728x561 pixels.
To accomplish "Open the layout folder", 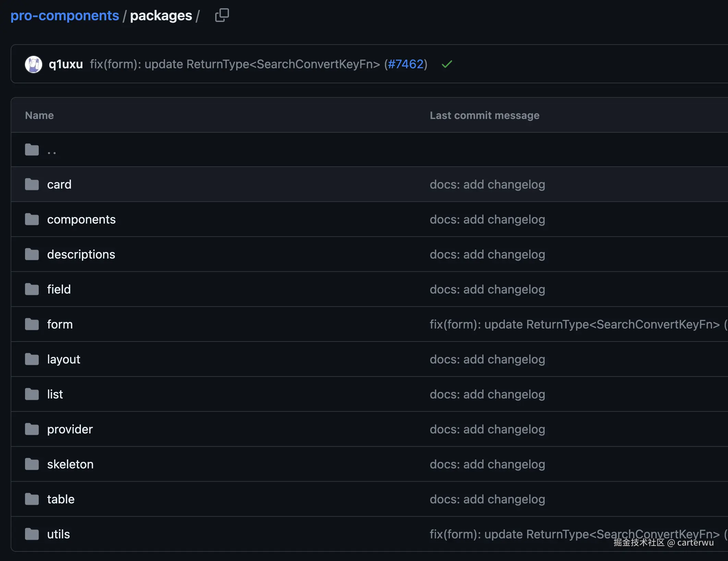I will [x=63, y=359].
